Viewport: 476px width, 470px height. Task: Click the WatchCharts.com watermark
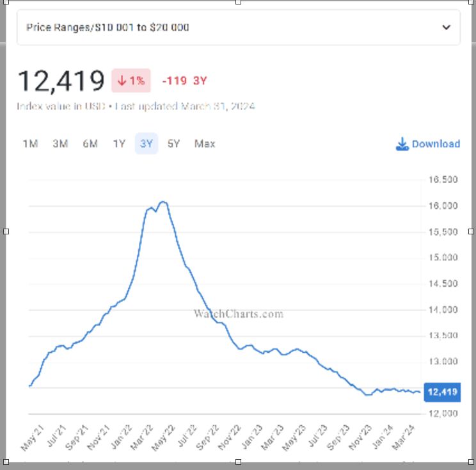[x=238, y=314]
